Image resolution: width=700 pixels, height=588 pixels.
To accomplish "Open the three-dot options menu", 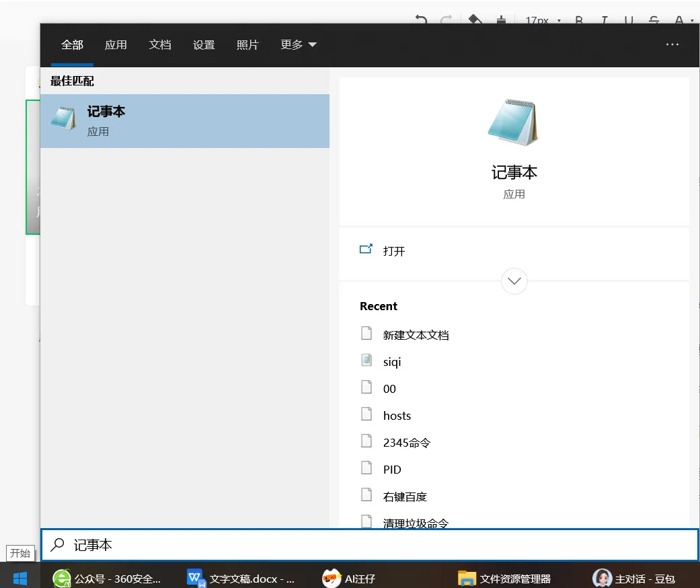I will pyautogui.click(x=672, y=44).
